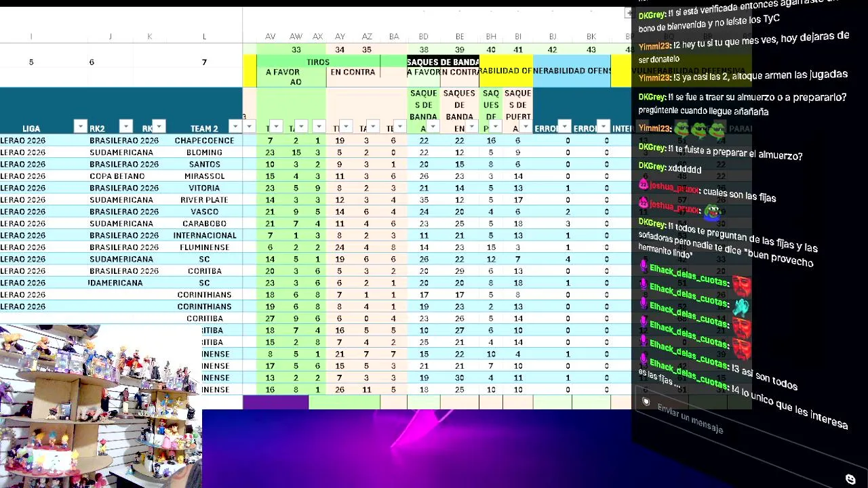Select the 'CARABOBO' team cell
The width and height of the screenshot is (868, 488).
click(204, 224)
